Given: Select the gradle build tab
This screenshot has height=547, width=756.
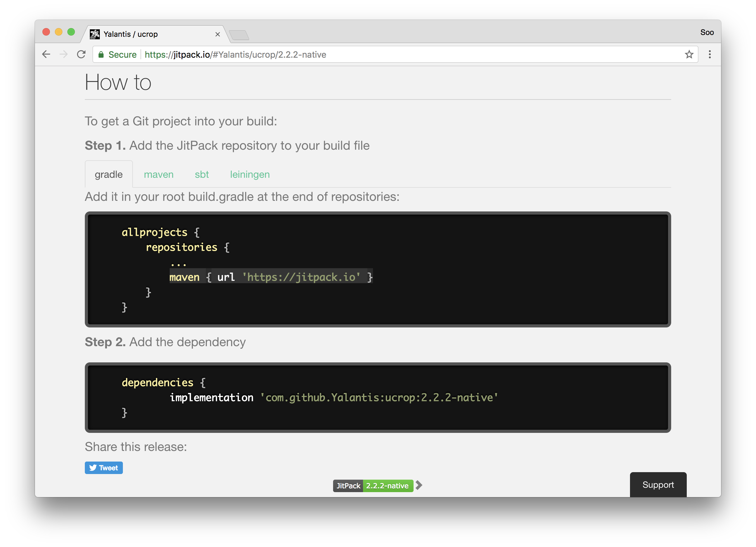Looking at the screenshot, I should click(109, 174).
